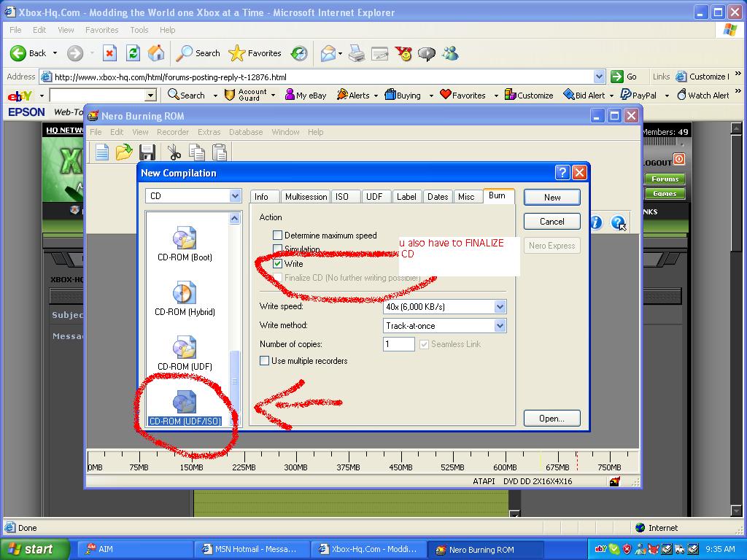Click Nero New document icon
Image resolution: width=747 pixels, height=560 pixels.
(x=101, y=152)
